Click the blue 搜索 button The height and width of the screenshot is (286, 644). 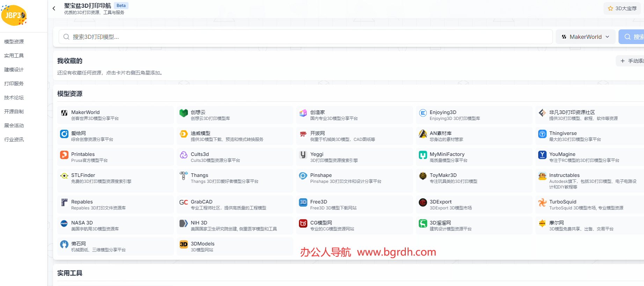click(632, 37)
